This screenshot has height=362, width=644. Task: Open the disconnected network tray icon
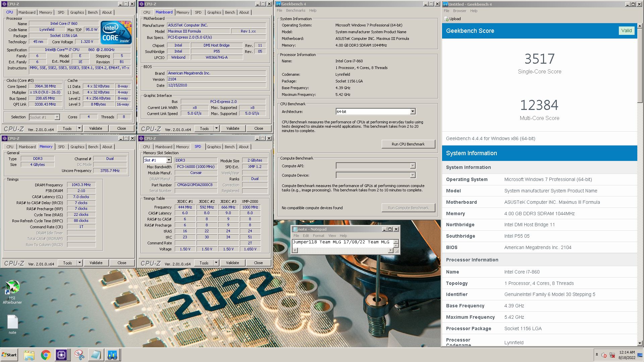coord(612,355)
